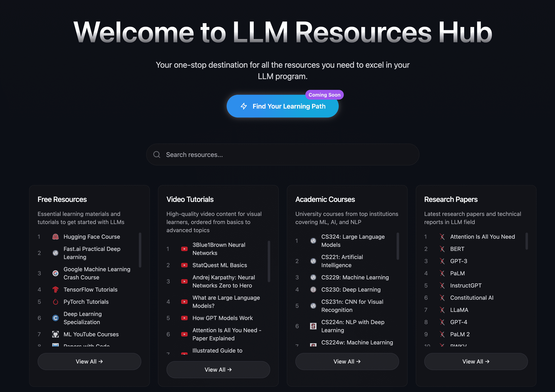Open the TensorFlow Tutorials link
Image resolution: width=555 pixels, height=392 pixels.
click(x=90, y=290)
